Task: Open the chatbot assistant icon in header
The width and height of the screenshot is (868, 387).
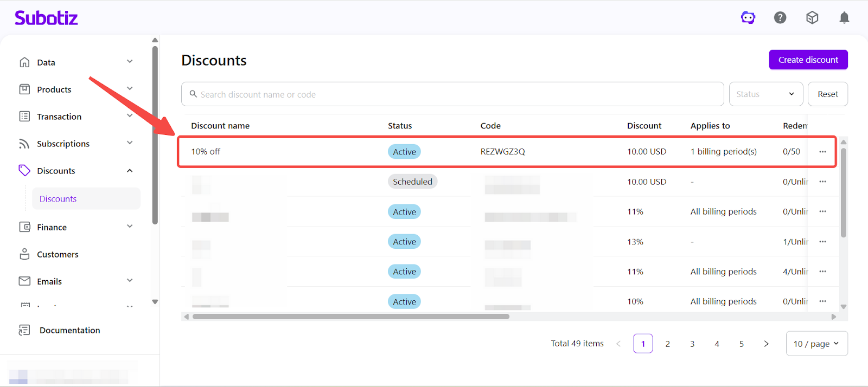Action: [748, 18]
